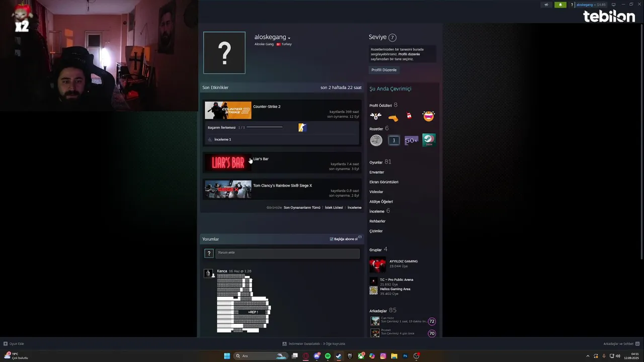The height and width of the screenshot is (362, 644).
Task: Open the green notifications bell
Action: pos(560,5)
